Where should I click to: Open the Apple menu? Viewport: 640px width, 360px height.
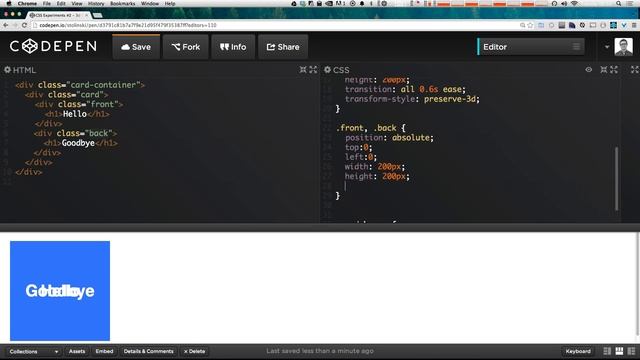8,4
